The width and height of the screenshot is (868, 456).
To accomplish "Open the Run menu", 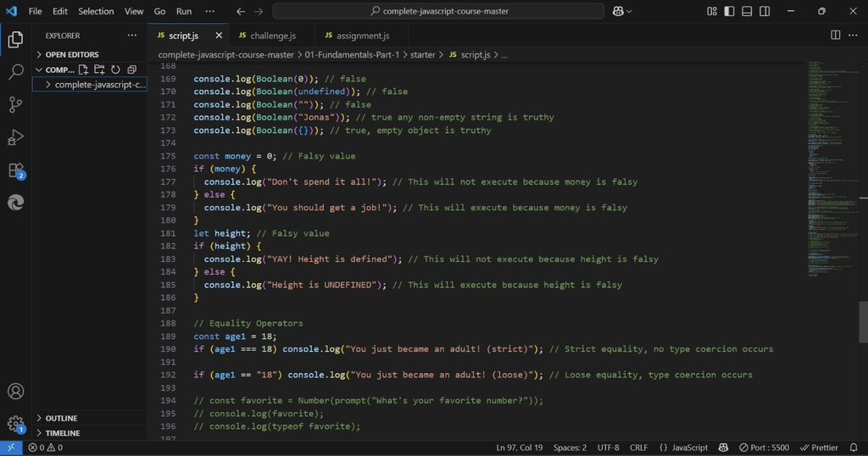I will point(184,11).
